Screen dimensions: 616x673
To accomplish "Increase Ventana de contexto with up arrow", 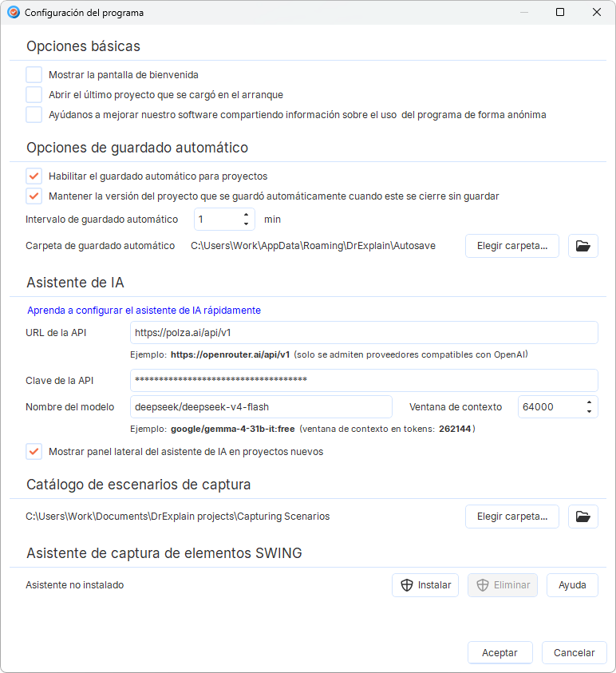I will click(x=589, y=402).
